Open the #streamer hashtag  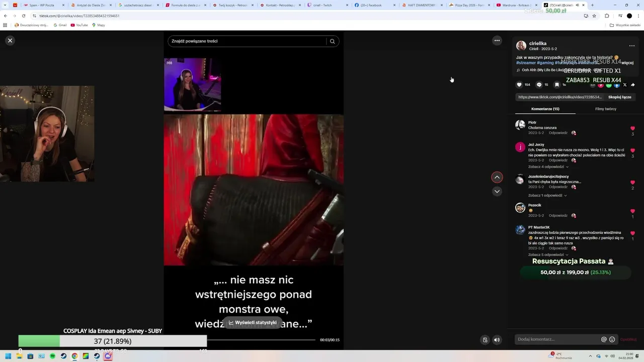[526, 63]
